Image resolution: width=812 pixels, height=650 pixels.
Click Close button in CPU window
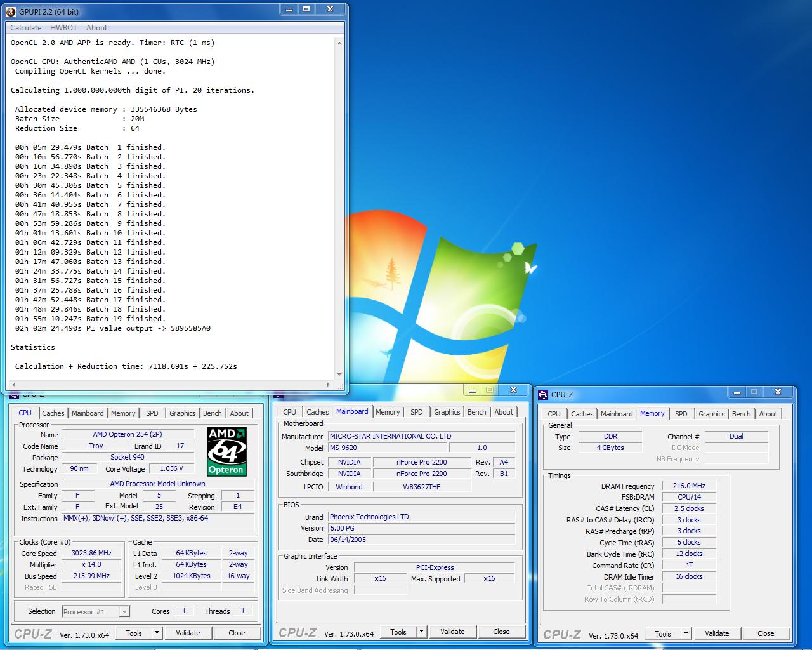tap(237, 633)
